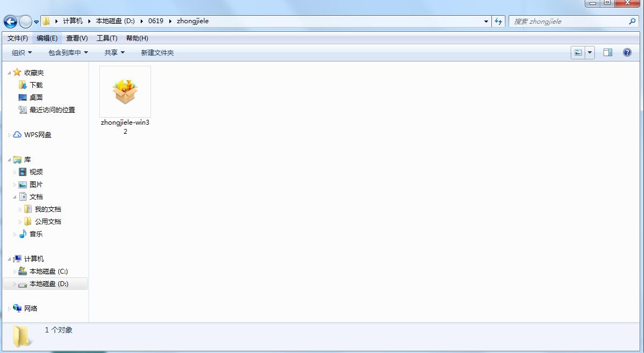Select WPS网盘 in navigation pane

[38, 135]
